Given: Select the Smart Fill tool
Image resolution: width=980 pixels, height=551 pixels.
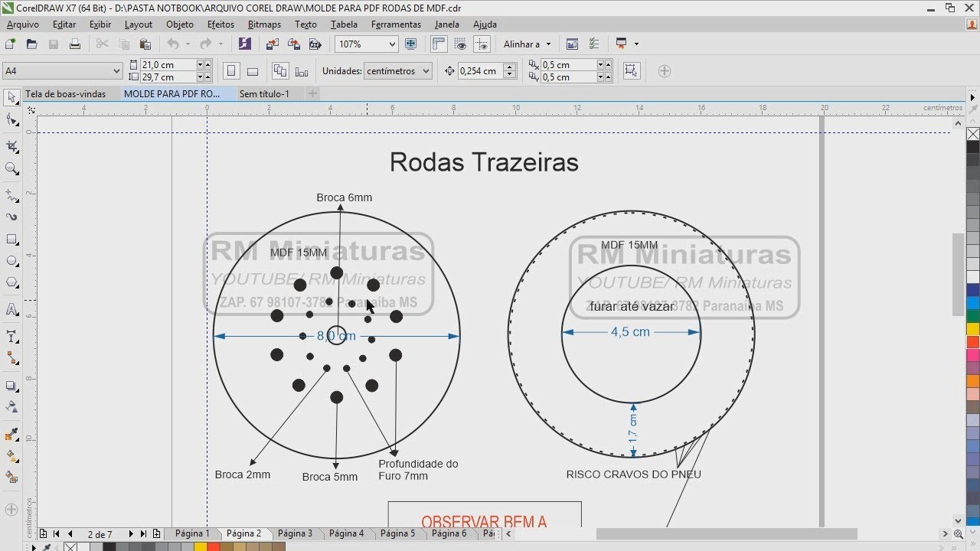Looking at the screenshot, I should pyautogui.click(x=11, y=478).
